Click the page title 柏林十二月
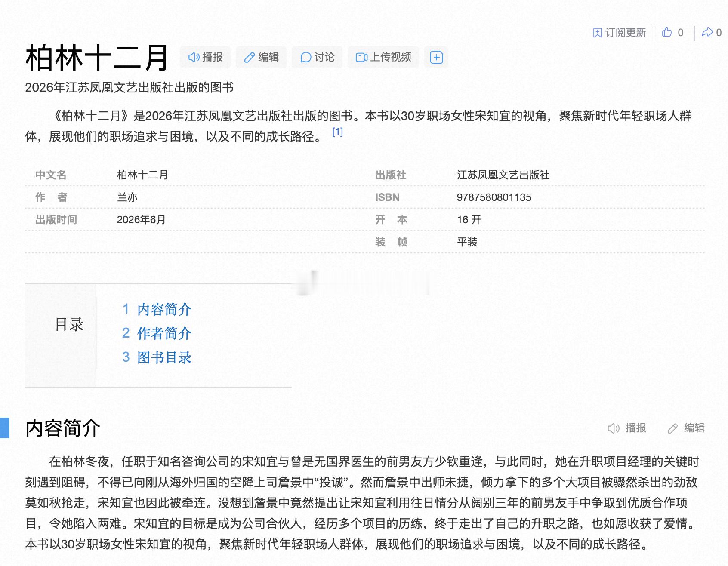 tap(97, 58)
